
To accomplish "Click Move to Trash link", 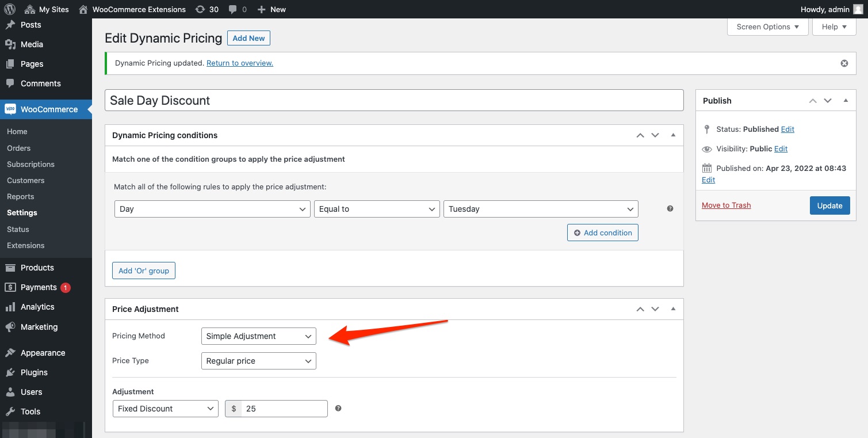I will (x=726, y=205).
